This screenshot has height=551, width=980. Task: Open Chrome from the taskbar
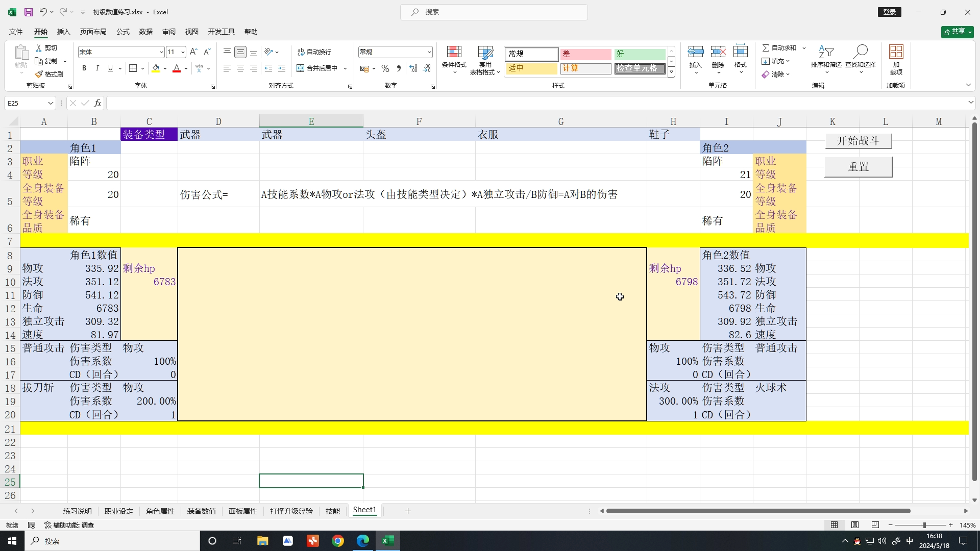pos(338,541)
